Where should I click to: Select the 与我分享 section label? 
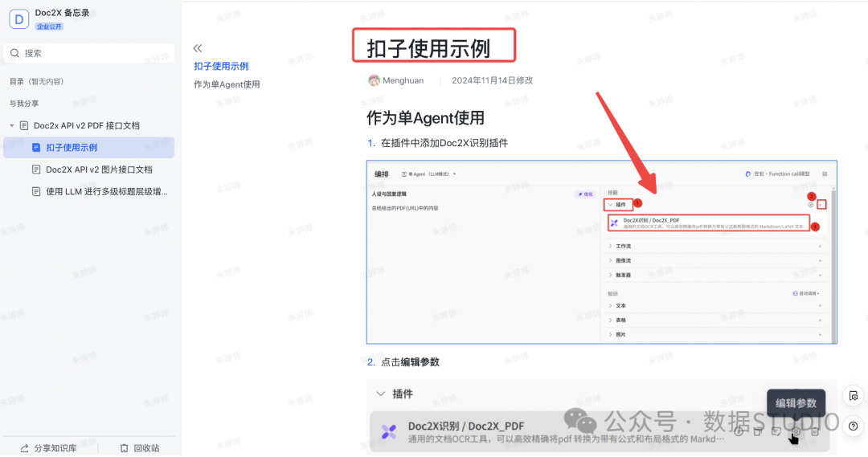tap(24, 104)
